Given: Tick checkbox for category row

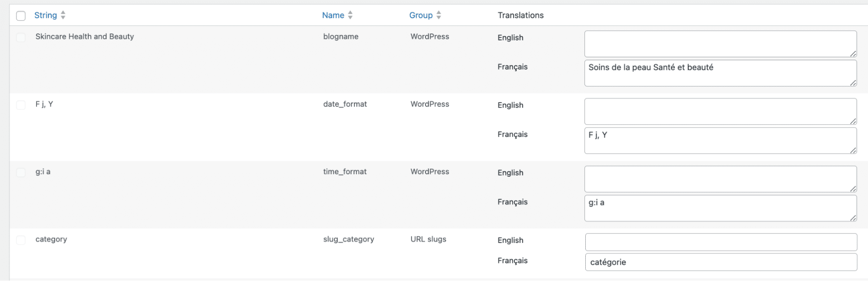Looking at the screenshot, I should 21,240.
